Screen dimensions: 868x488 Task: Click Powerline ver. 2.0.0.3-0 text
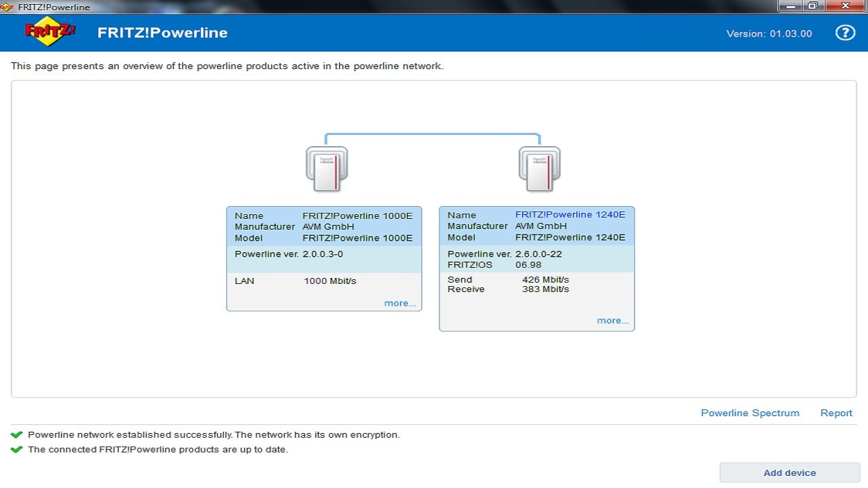[289, 254]
